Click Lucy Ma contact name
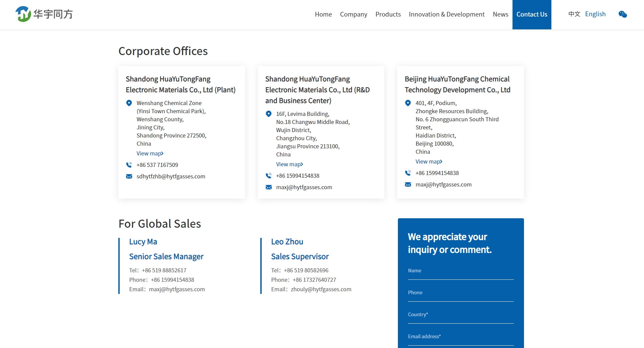 [143, 242]
